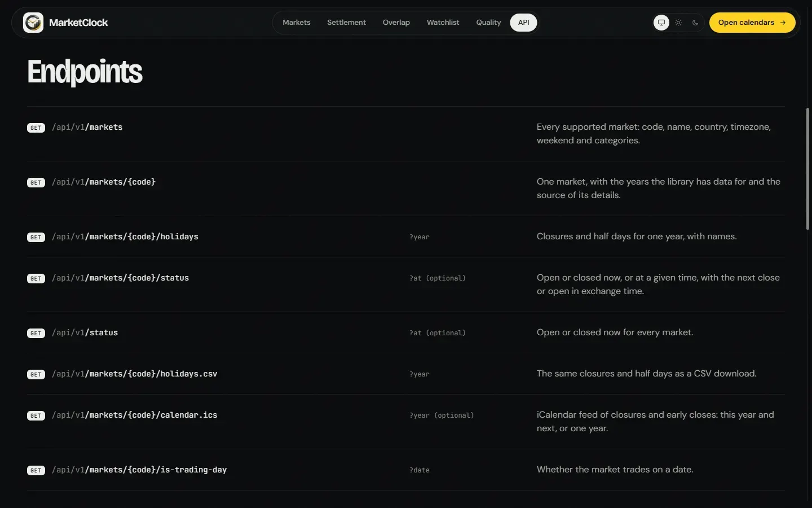Click the holidays.csv endpoint path
Image resolution: width=812 pixels, height=508 pixels.
pyautogui.click(x=135, y=374)
